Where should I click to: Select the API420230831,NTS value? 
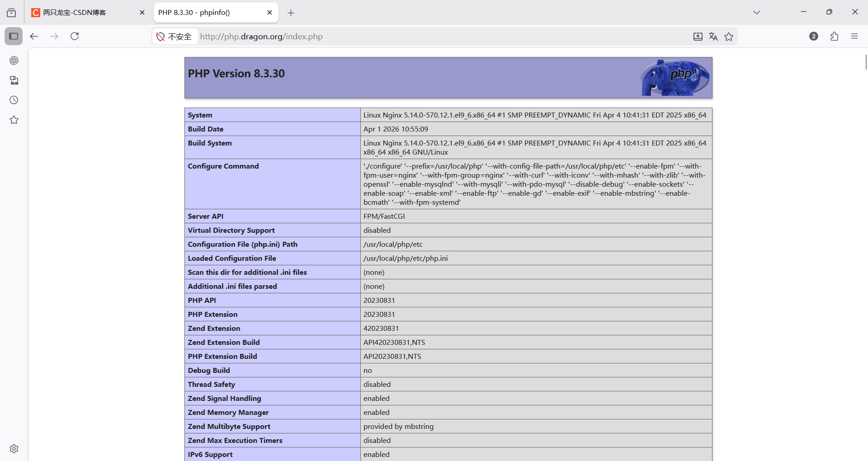pyautogui.click(x=394, y=343)
